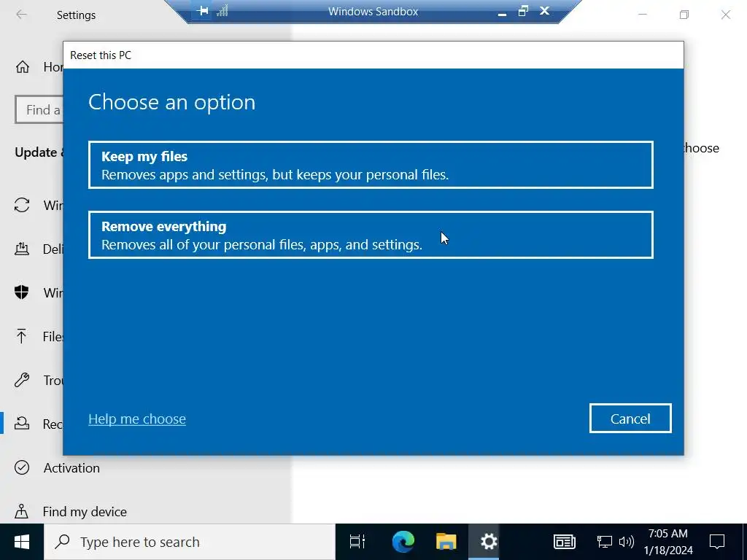Choose the Keep my files option
747x560 pixels.
pyautogui.click(x=371, y=165)
